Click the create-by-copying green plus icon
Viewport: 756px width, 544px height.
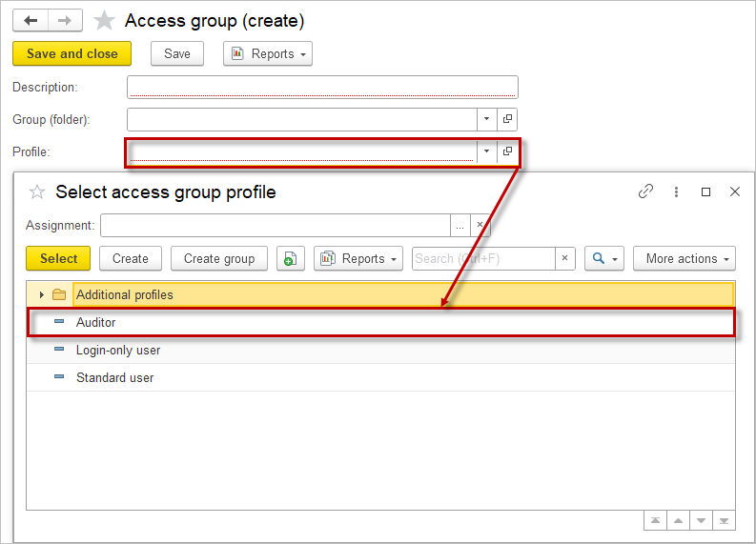pos(290,259)
